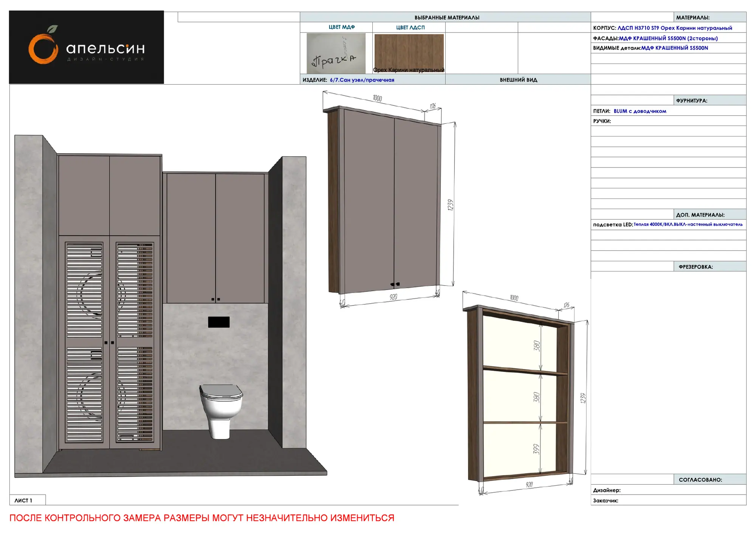Click the black flush plate on the wall
This screenshot has height=535, width=756.
(219, 322)
